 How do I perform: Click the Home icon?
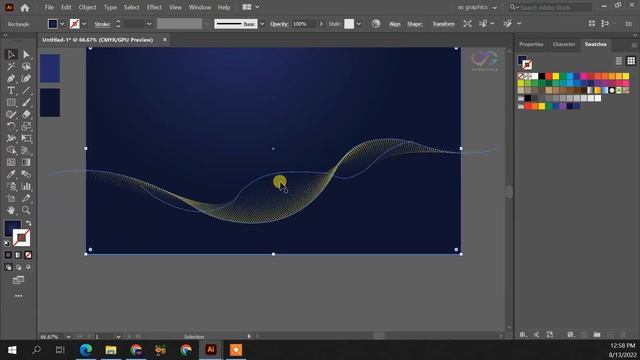coord(25,7)
